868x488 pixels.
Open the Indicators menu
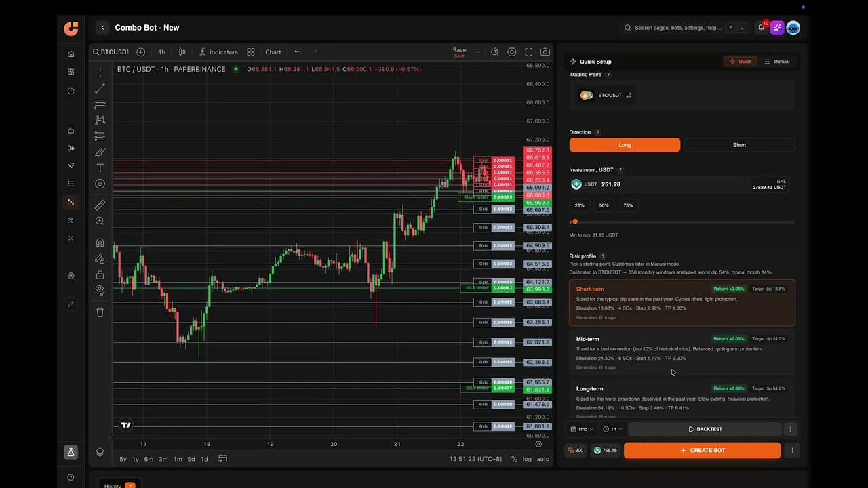[x=218, y=52]
